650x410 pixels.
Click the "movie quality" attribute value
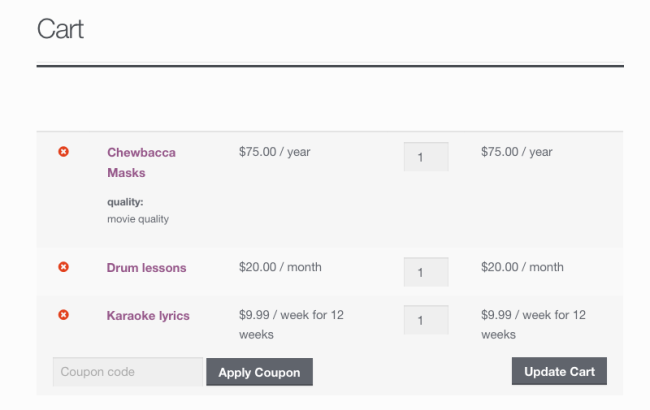(138, 218)
